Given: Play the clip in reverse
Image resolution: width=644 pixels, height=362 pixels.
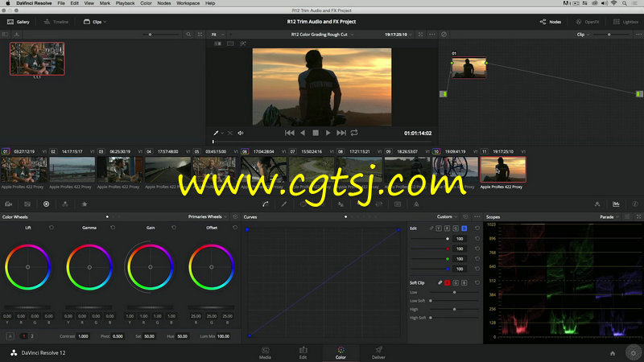Looking at the screenshot, I should pos(303,133).
